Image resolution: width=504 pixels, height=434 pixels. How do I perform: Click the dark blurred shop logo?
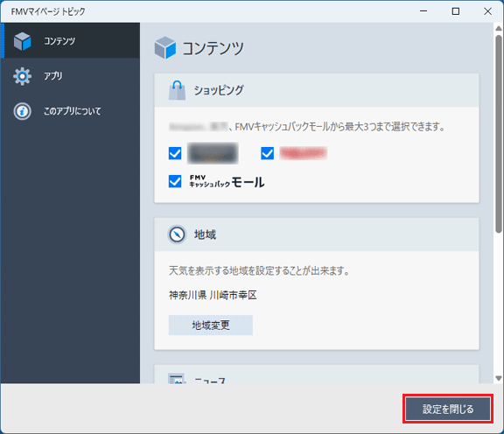[x=213, y=153]
